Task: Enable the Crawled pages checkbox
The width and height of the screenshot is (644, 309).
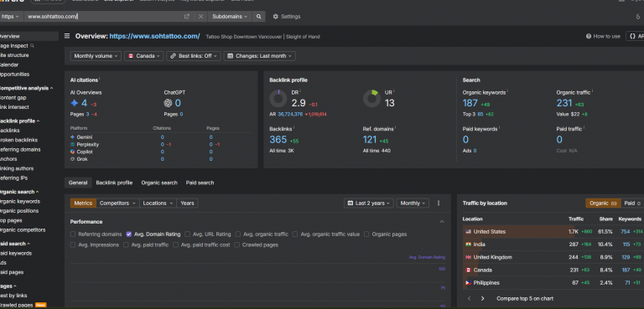Action: 237,245
